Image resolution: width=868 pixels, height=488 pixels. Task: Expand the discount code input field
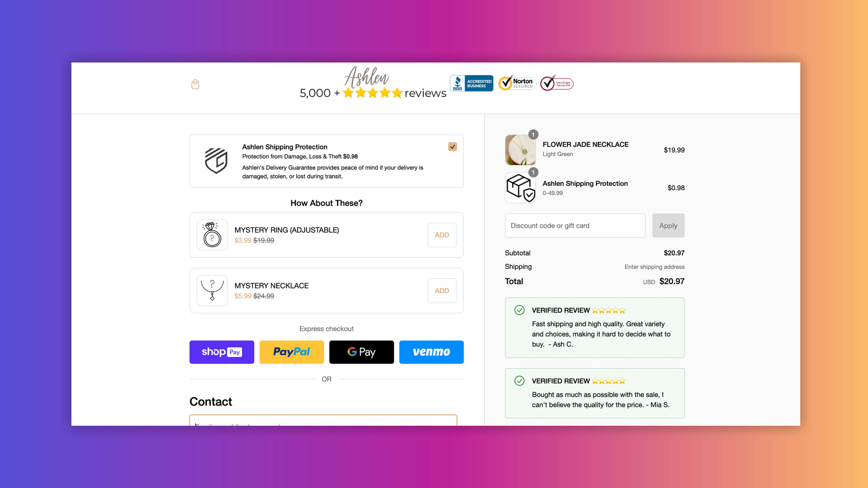pyautogui.click(x=575, y=225)
